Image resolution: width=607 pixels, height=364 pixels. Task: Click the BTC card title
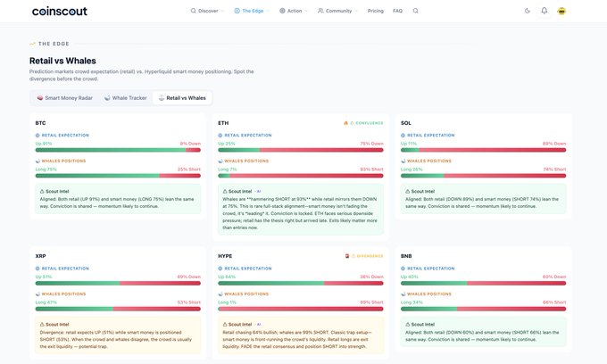point(40,123)
